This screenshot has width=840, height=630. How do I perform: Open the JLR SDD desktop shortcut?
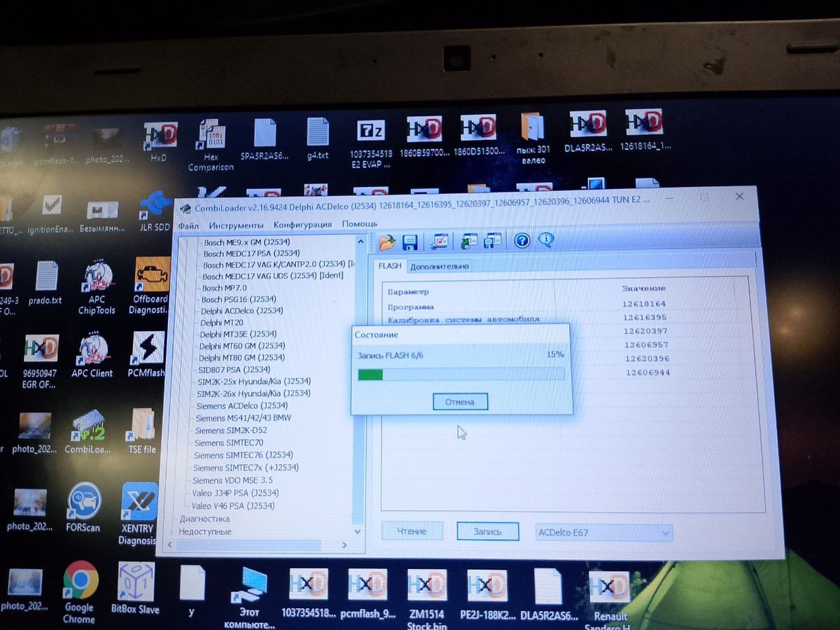tap(154, 209)
